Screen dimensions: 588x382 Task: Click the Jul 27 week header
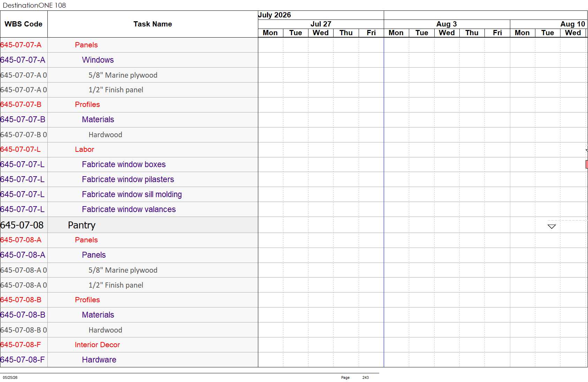click(321, 24)
